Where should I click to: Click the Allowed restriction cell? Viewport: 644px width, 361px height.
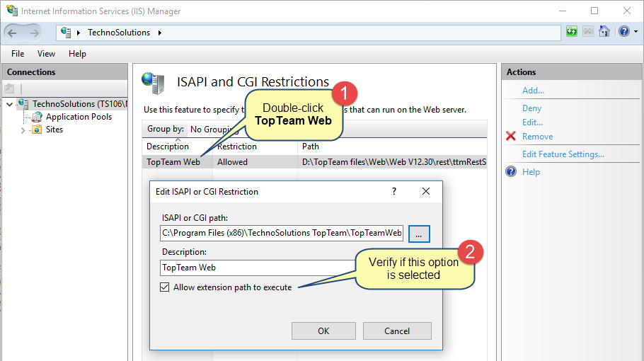click(232, 162)
